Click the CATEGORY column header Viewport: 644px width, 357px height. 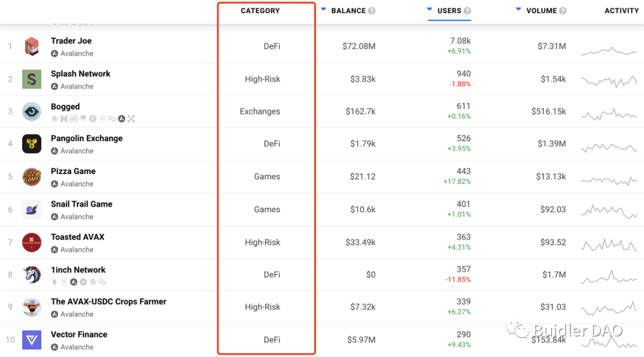[260, 11]
